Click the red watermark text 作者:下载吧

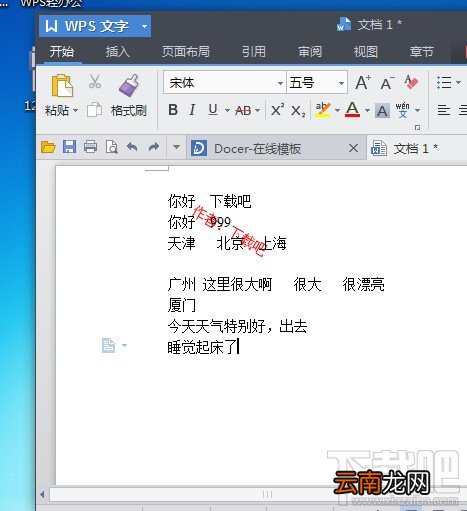pos(230,231)
